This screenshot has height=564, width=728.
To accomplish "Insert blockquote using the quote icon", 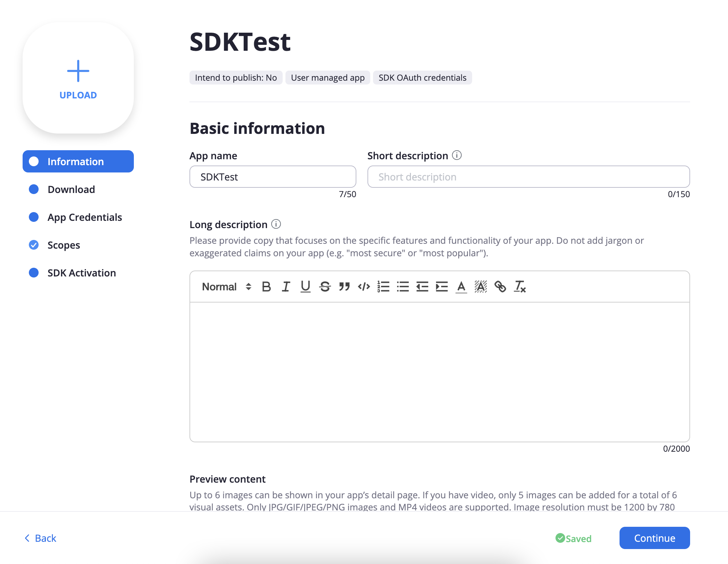I will tap(344, 287).
